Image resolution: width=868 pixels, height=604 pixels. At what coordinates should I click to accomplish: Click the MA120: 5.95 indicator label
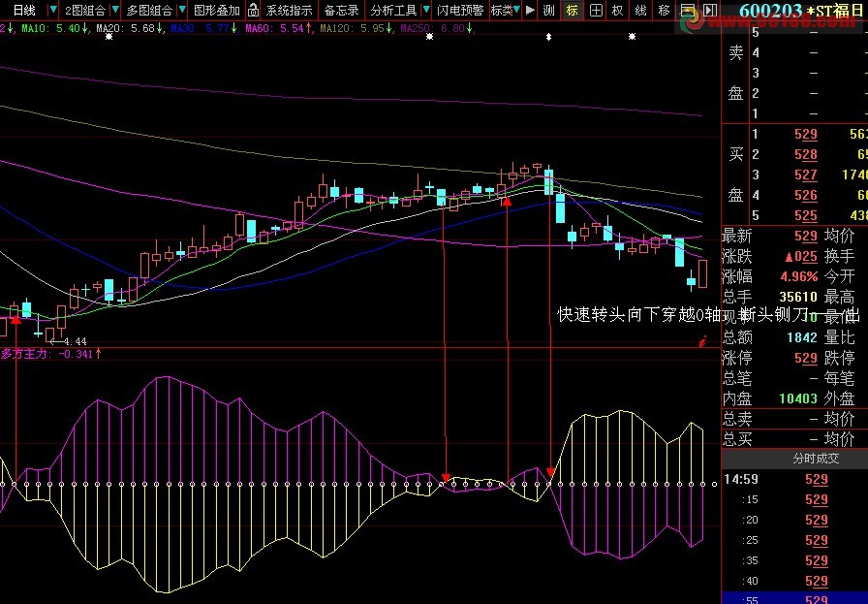[356, 28]
